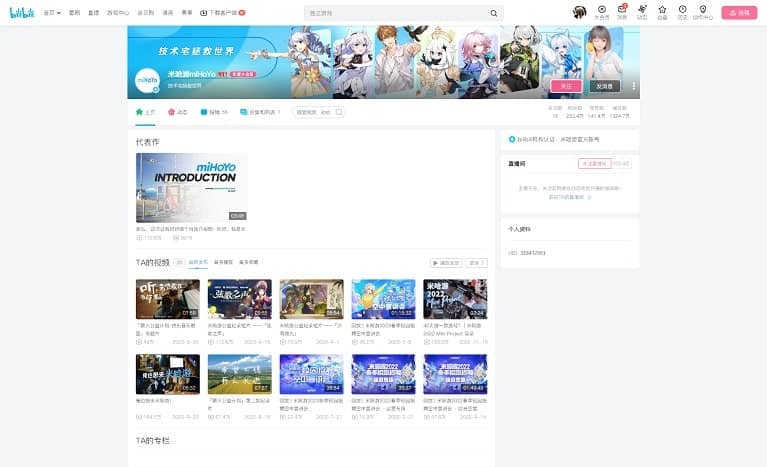The width and height of the screenshot is (767, 467).
Task: Open the 收藏 star icon in the header
Action: tap(662, 12)
